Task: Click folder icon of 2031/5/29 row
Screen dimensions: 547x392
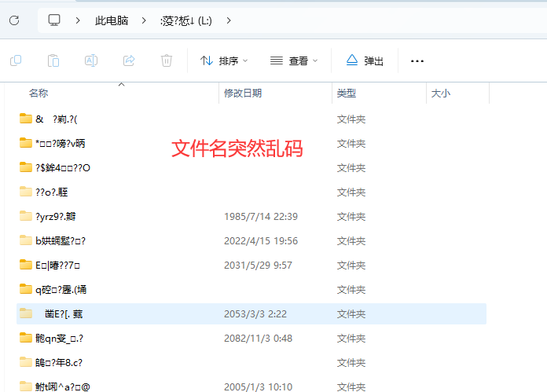Action: pos(26,265)
